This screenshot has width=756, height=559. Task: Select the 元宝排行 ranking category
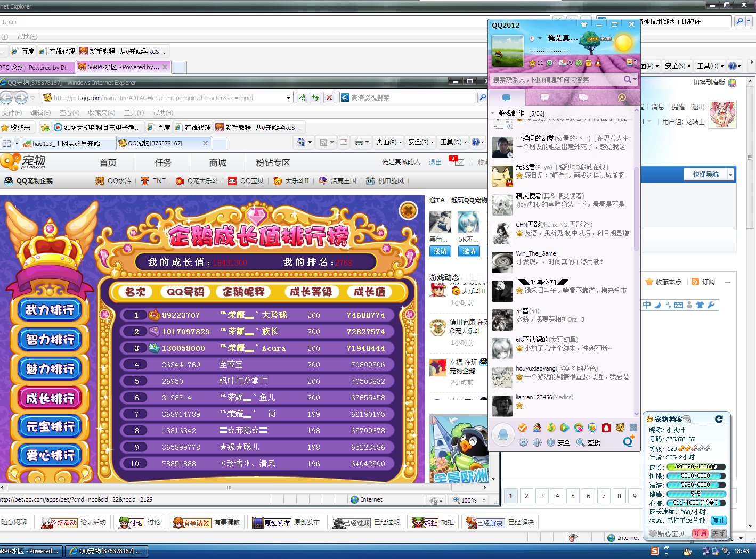point(50,426)
